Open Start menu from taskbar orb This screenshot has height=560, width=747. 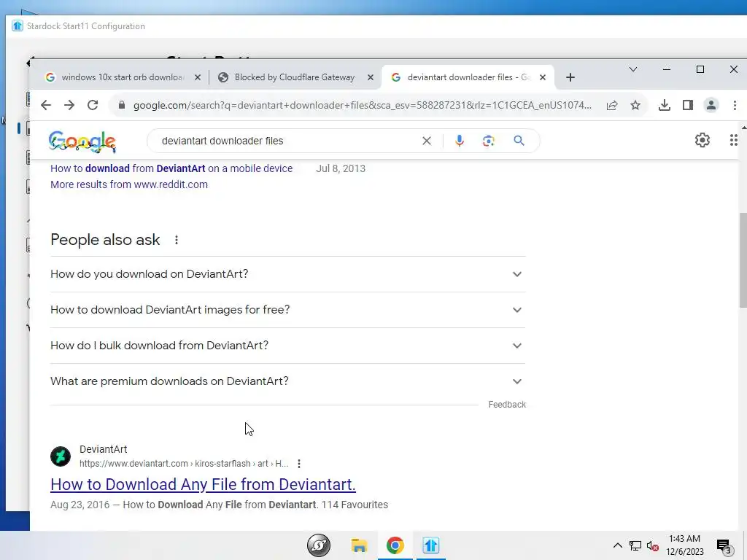tap(319, 545)
